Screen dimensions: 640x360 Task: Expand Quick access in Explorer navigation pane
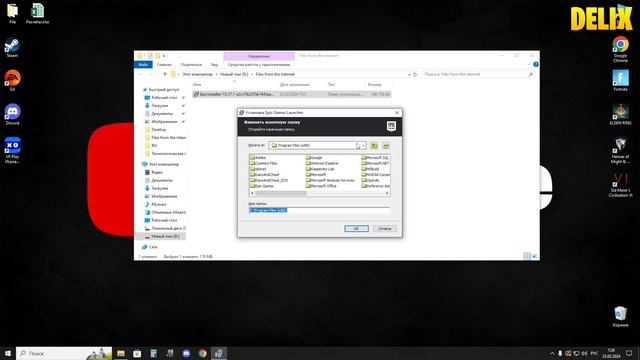pos(139,90)
